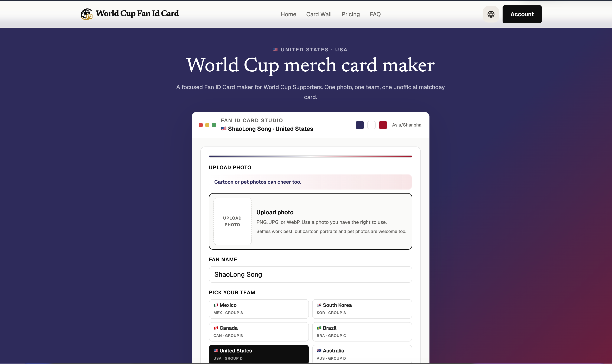Click the 'FAN NAME' field label

coord(223,260)
